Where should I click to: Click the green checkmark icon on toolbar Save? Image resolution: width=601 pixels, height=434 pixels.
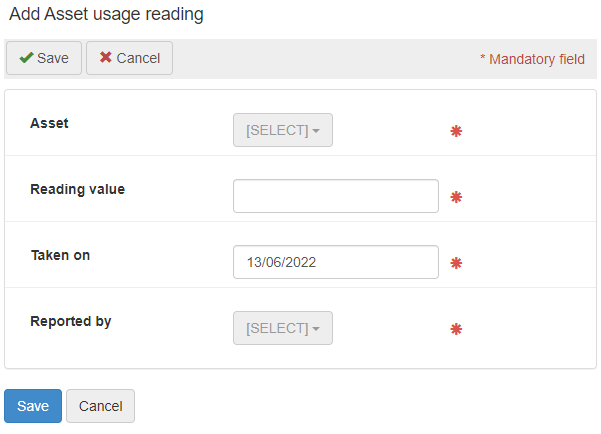26,58
